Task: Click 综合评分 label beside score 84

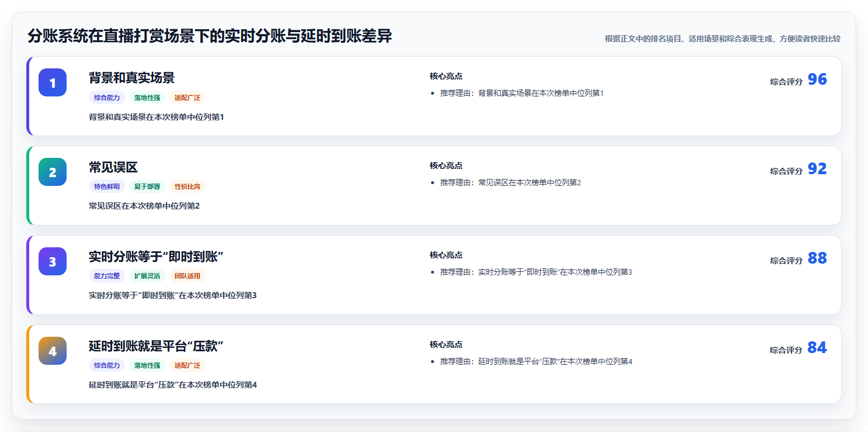Action: tap(786, 350)
